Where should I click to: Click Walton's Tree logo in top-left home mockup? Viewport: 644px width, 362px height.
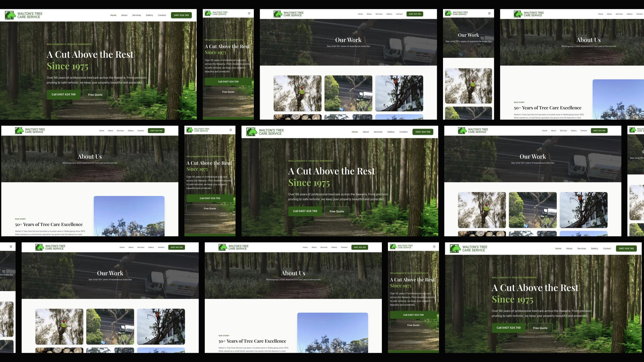[x=24, y=15]
